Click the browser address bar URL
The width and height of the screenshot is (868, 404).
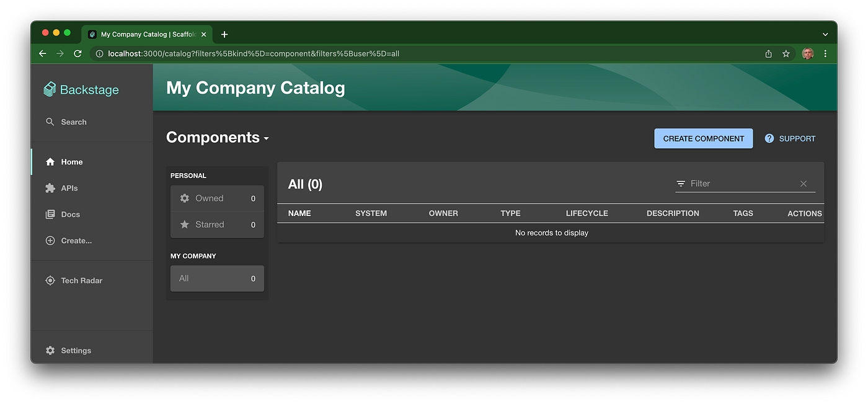(254, 53)
